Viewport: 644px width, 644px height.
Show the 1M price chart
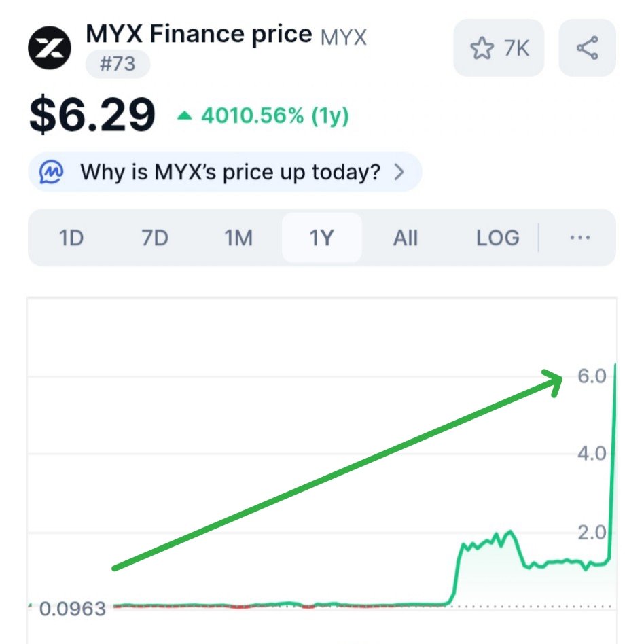point(238,238)
